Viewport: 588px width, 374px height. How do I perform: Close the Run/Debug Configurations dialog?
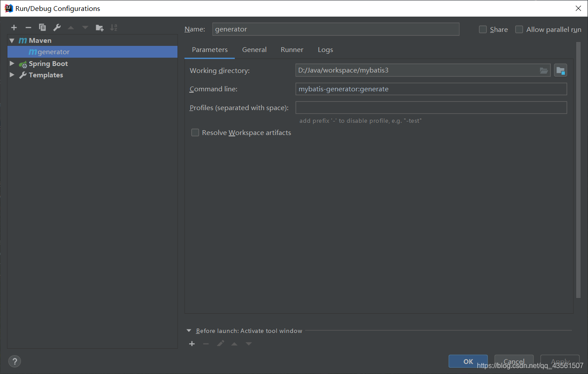tap(578, 8)
